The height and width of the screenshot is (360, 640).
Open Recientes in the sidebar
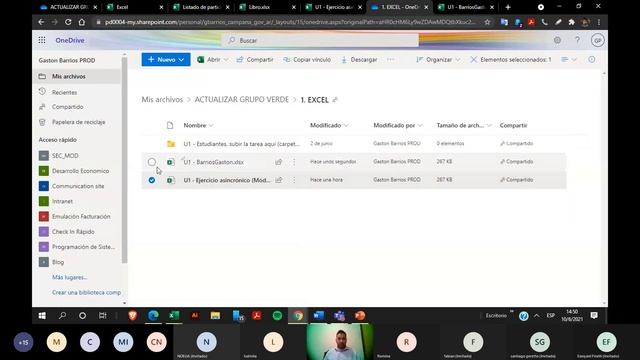(x=64, y=92)
